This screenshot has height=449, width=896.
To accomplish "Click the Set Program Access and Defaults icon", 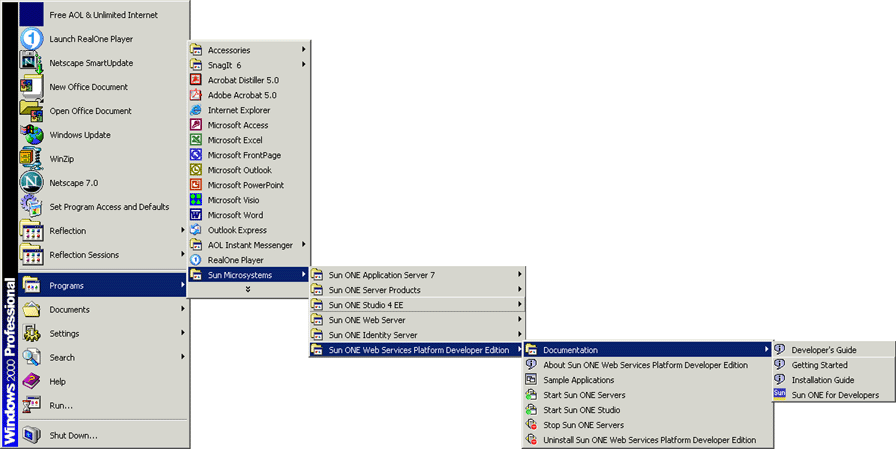I will click(31, 207).
